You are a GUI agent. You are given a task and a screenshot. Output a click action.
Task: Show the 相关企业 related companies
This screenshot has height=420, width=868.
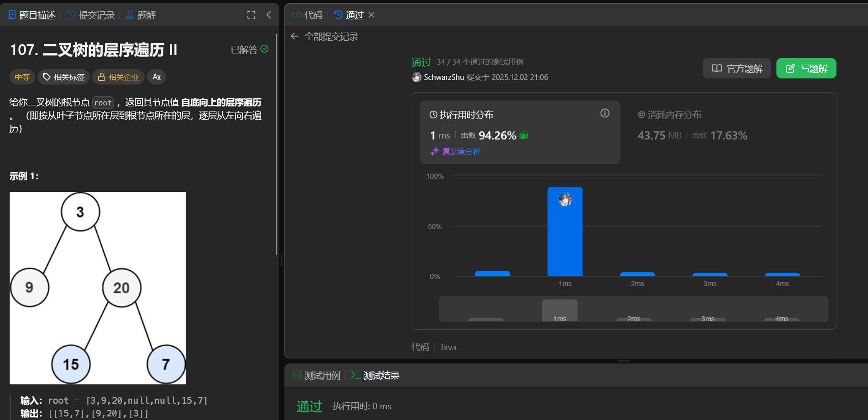118,77
